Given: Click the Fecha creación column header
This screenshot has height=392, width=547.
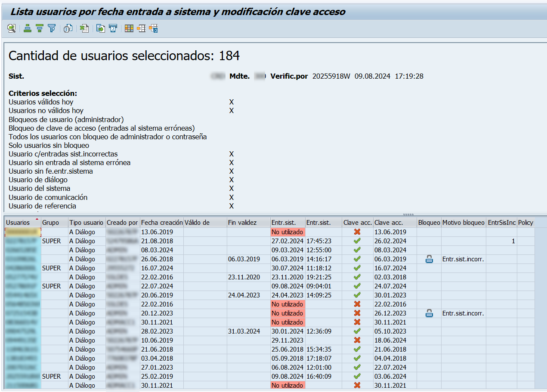Looking at the screenshot, I should 161,223.
